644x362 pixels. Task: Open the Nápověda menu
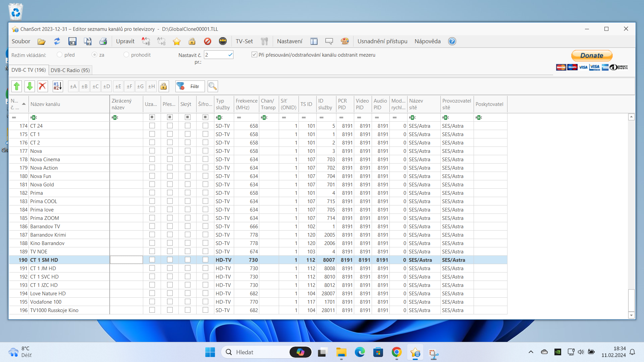(428, 41)
